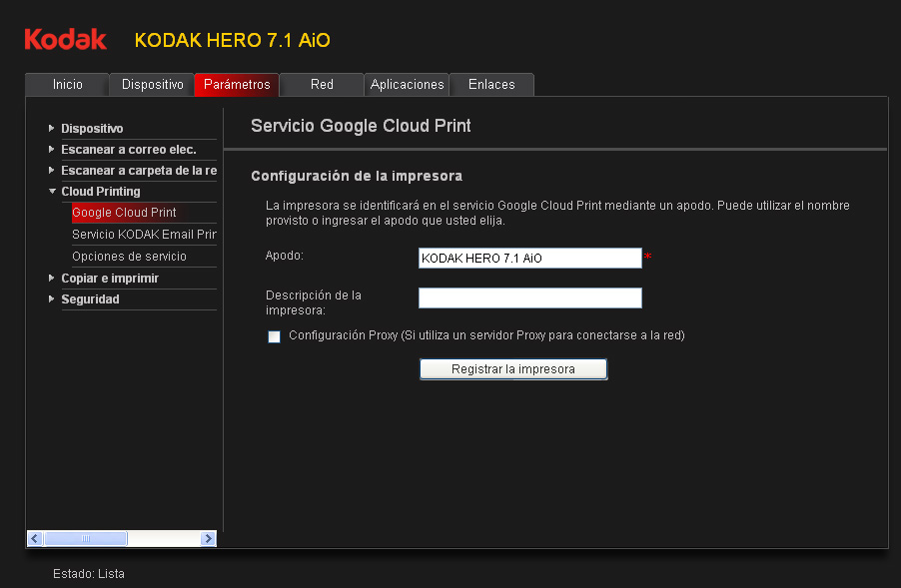Screen dimensions: 901x588
Task: Select the Cloud Printing sidebar item
Action: point(101,192)
